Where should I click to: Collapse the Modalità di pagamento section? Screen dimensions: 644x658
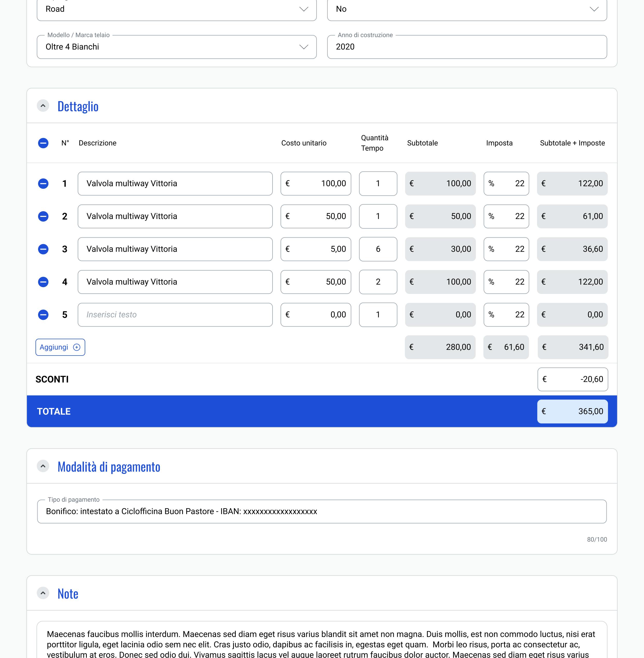43,466
